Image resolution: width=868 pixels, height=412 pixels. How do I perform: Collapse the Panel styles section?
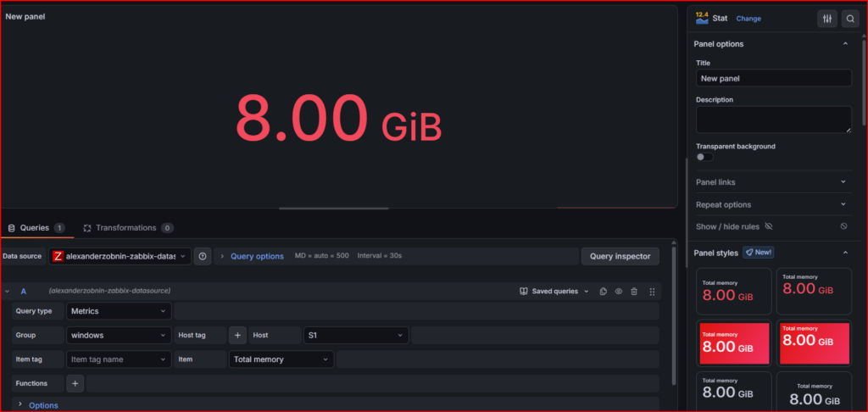(845, 253)
